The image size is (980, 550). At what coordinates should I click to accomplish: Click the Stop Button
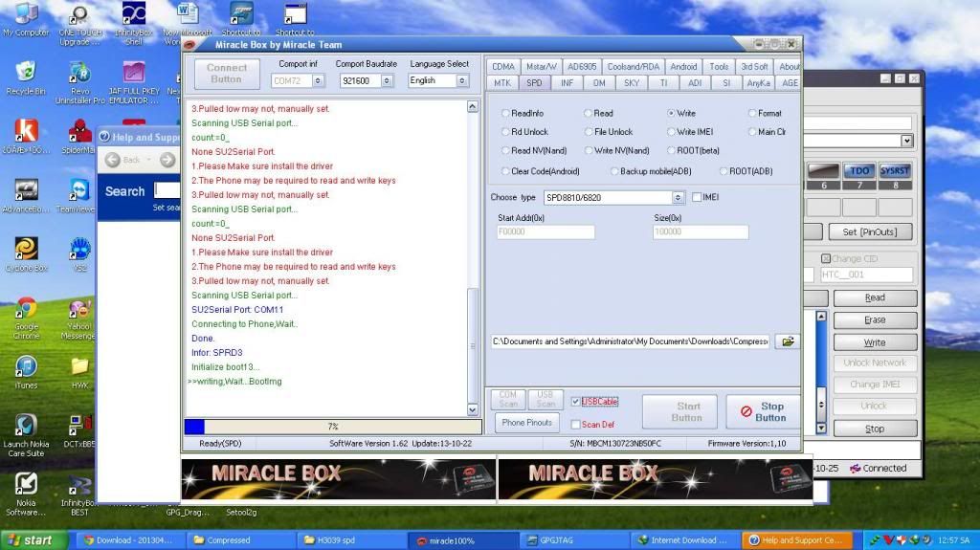763,411
